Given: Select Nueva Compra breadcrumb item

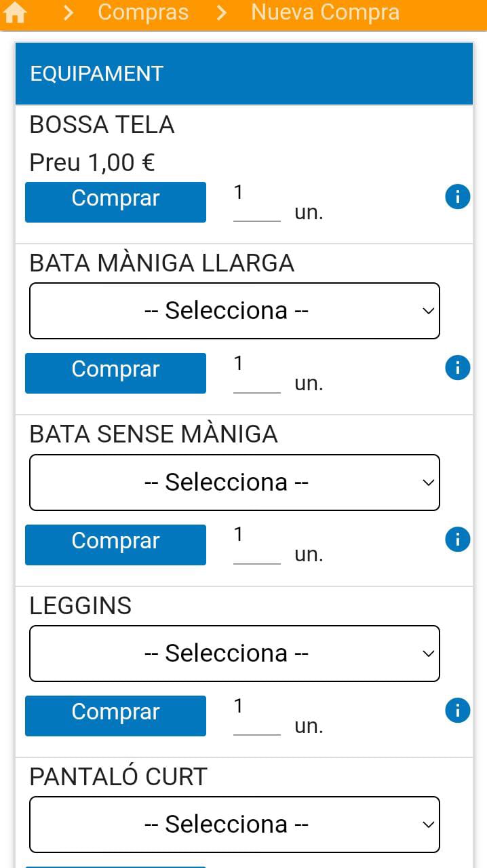Looking at the screenshot, I should 325,12.
